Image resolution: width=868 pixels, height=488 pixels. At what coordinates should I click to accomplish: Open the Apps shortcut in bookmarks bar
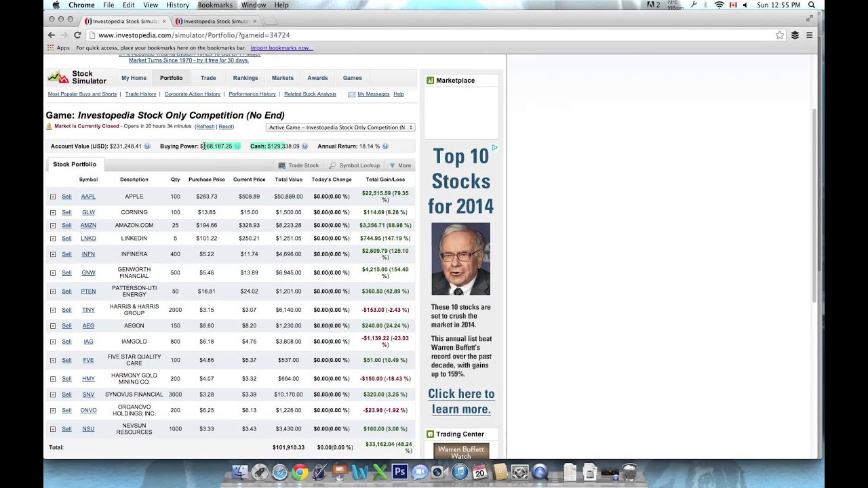click(x=58, y=48)
